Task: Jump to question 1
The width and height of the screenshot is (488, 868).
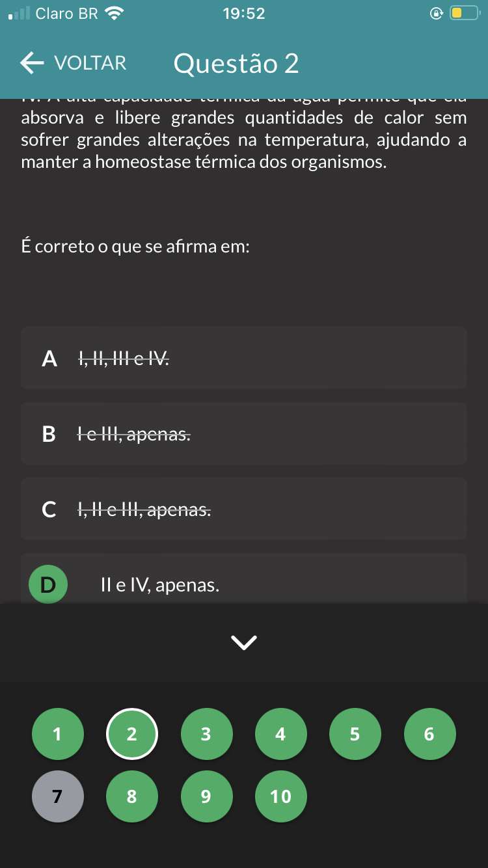Action: tap(58, 734)
